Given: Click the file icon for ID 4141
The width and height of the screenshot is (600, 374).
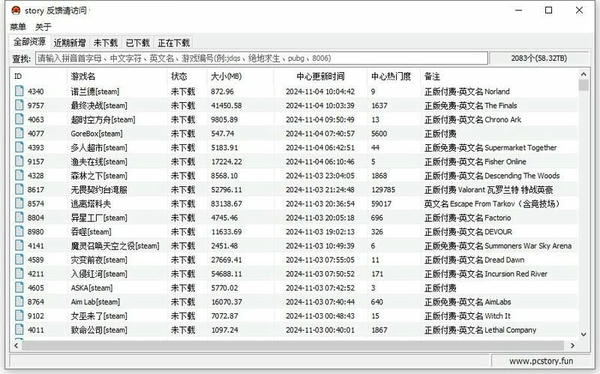Looking at the screenshot, I should (x=19, y=245).
